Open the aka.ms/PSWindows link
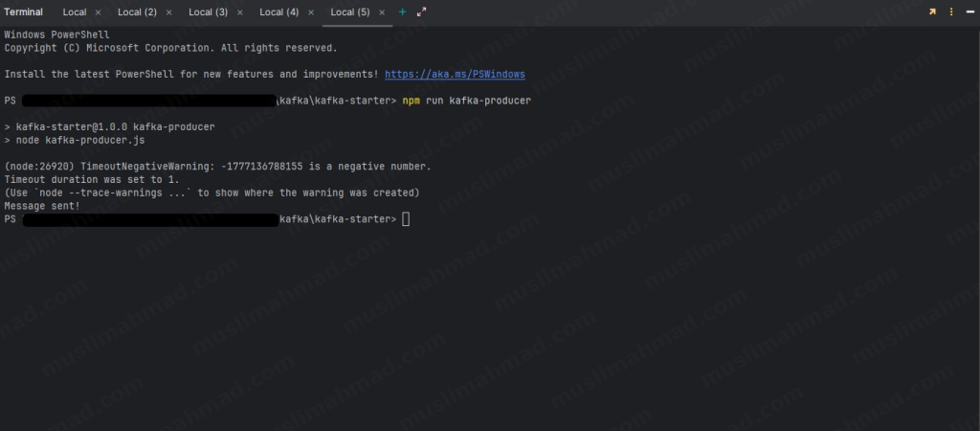980x431 pixels. (455, 74)
